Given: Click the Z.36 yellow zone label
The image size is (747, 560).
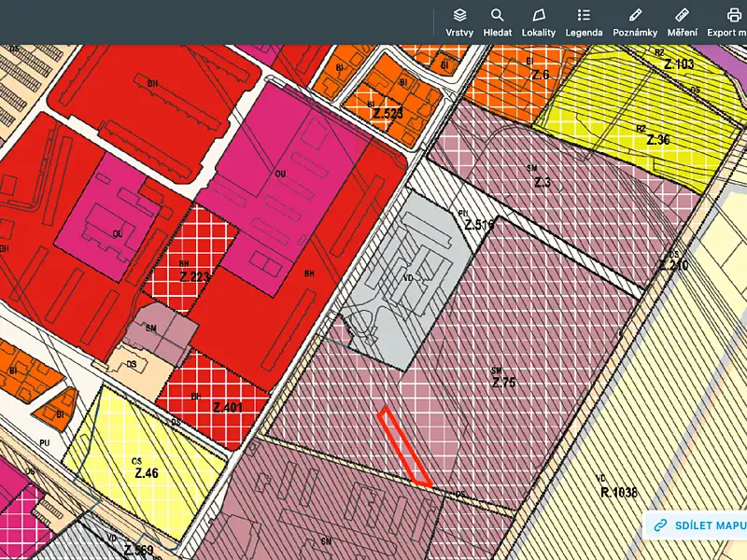Looking at the screenshot, I should point(658,139).
